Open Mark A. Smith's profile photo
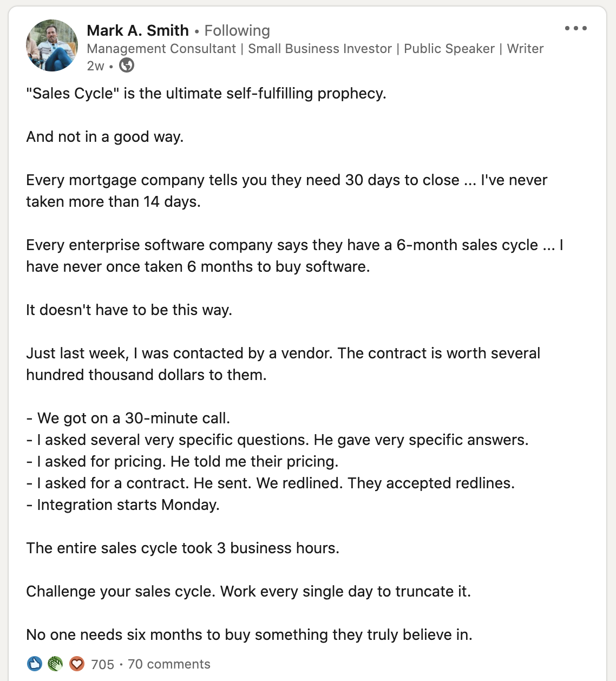Screen dimensions: 616x681 click(x=52, y=45)
